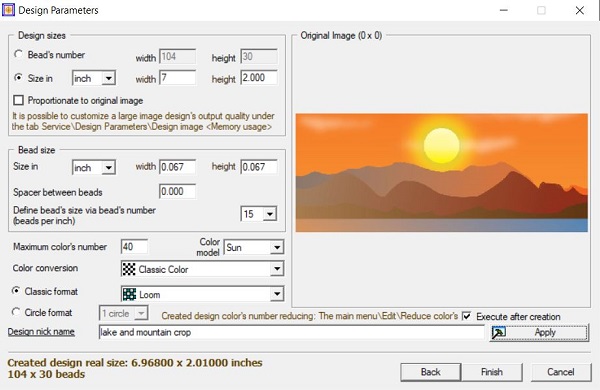Minimize the Design Parameters window
This screenshot has height=390, width=600.
pyautogui.click(x=504, y=10)
